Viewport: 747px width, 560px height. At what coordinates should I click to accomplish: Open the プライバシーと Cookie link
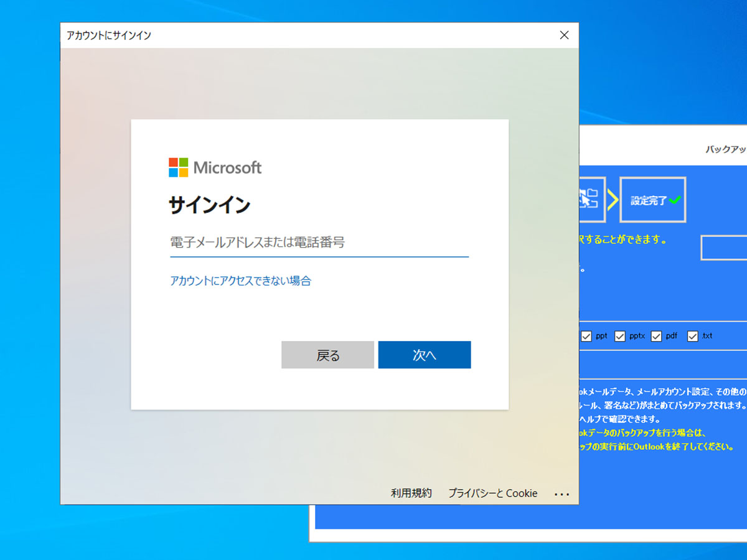[x=492, y=493]
